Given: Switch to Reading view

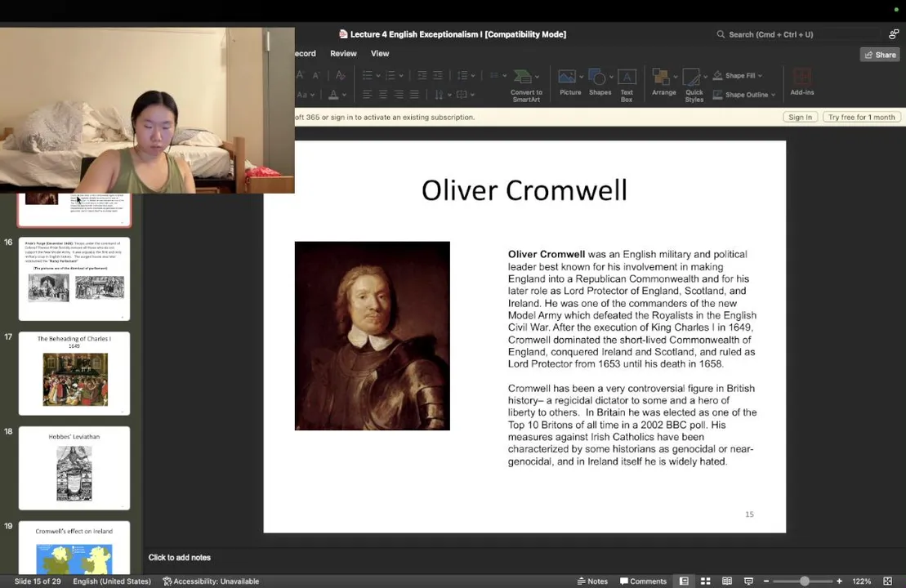Looking at the screenshot, I should click(727, 581).
